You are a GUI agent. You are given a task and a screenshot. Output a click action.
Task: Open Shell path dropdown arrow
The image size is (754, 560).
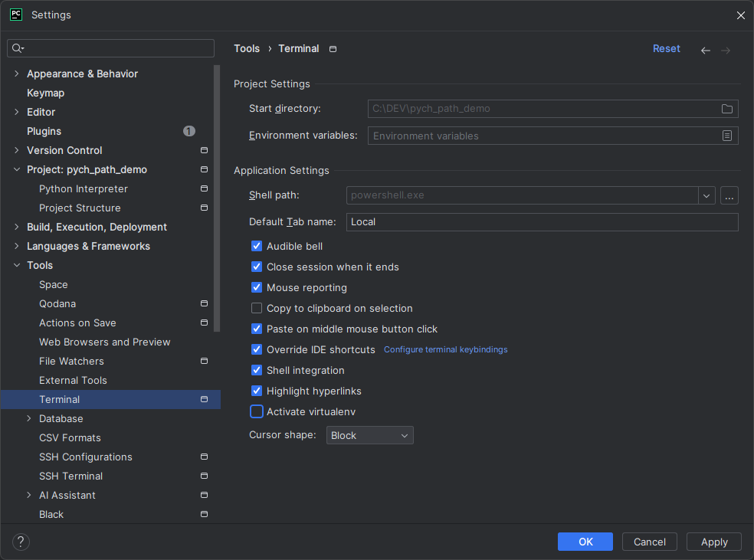706,195
